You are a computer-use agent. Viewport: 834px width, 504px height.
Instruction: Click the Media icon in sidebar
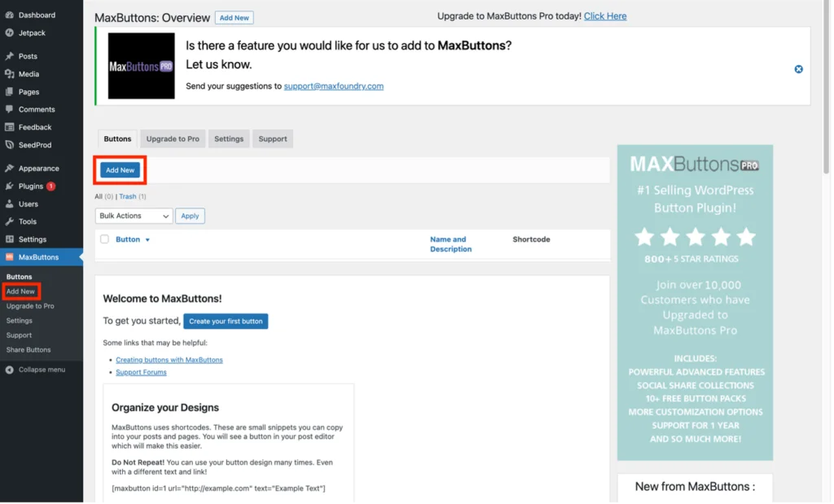(9, 74)
